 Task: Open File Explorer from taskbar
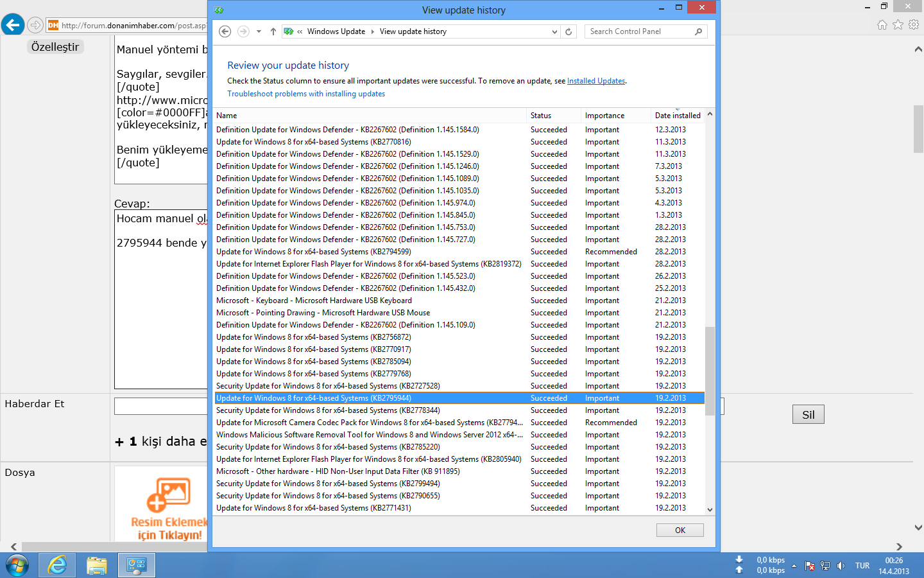pos(97,566)
